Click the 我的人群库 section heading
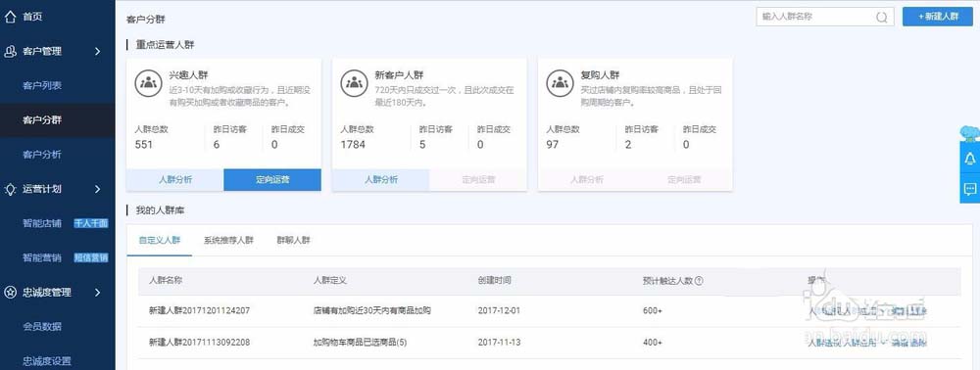Image resolution: width=980 pixels, height=370 pixels. (160, 210)
